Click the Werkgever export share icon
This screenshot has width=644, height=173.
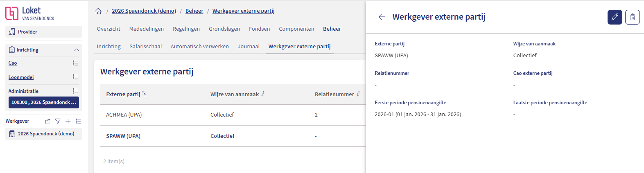[x=47, y=121]
